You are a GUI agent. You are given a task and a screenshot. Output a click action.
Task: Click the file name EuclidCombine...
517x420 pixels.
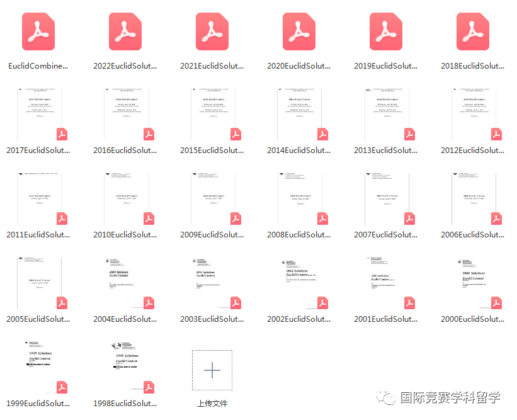pos(38,66)
